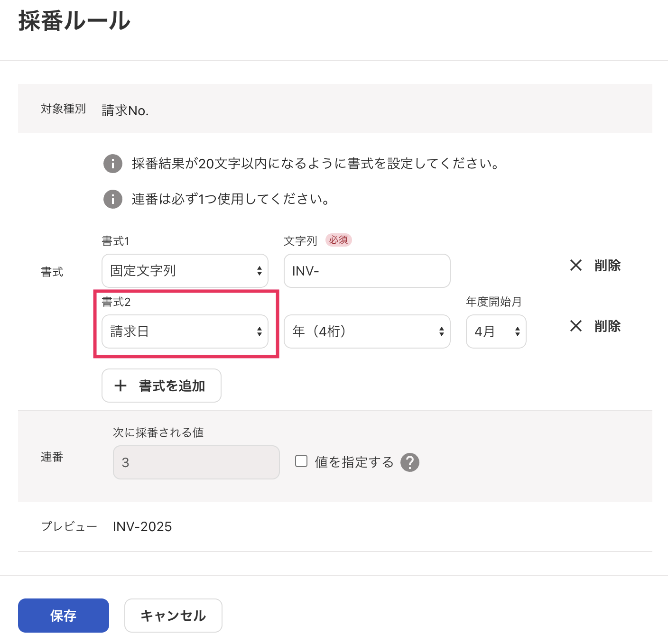The image size is (668, 644).
Task: Click the 値を指定する label text
Action: click(354, 462)
